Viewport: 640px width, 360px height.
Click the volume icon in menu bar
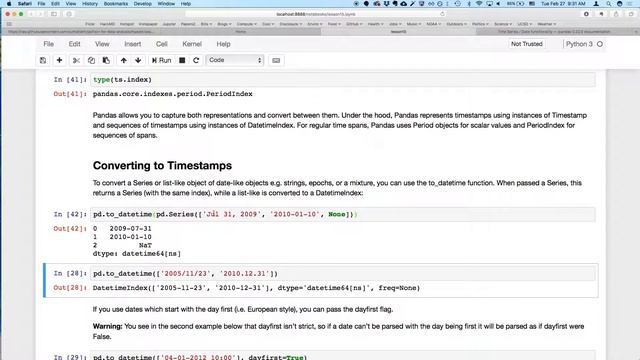pos(498,3)
